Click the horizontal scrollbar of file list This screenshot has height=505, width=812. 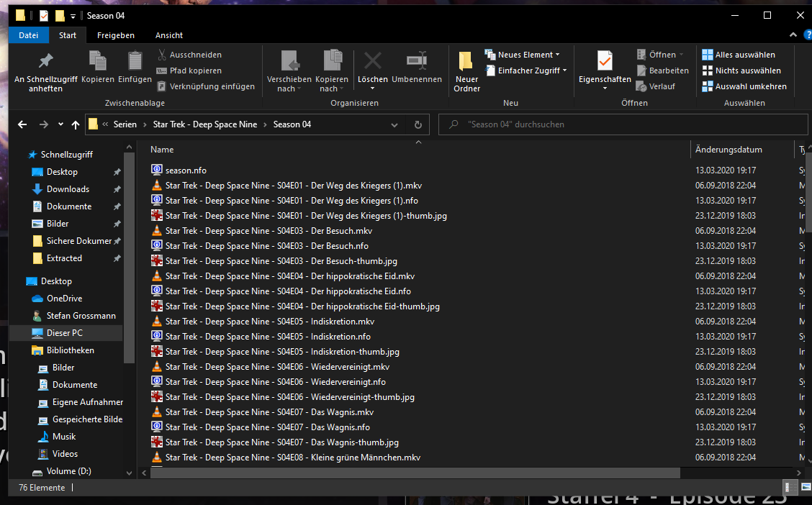(x=415, y=473)
